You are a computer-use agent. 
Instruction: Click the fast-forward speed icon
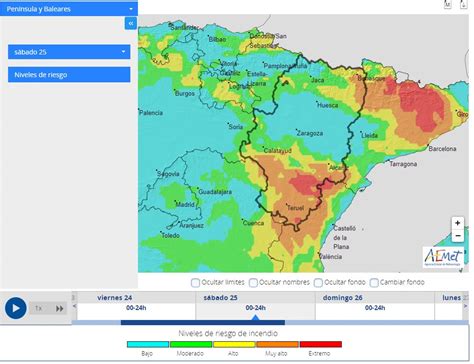(59, 308)
